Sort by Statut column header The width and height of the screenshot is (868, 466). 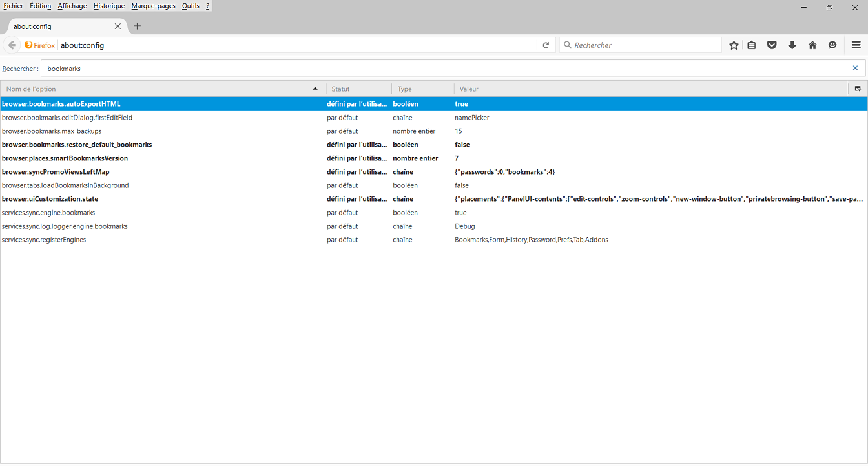tap(358, 89)
